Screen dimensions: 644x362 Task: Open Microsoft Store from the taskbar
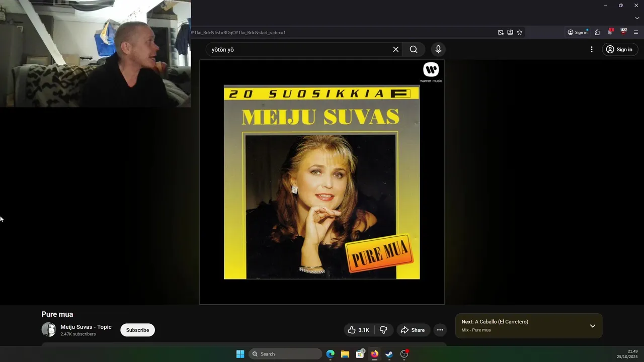pos(360,354)
